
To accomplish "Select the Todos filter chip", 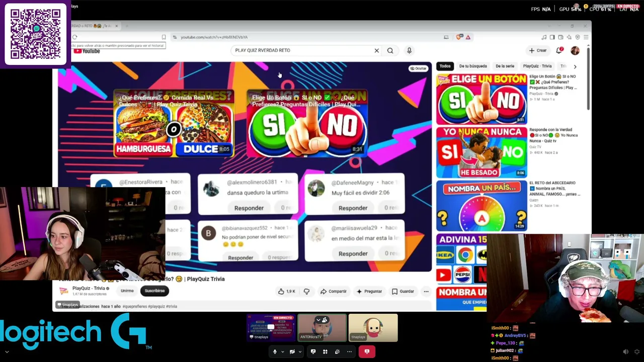I will [445, 66].
